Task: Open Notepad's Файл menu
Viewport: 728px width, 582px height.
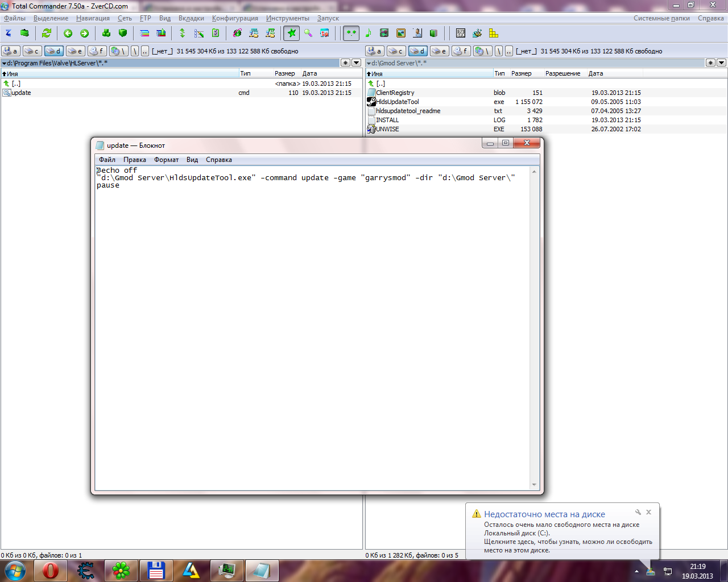Action: 107,160
